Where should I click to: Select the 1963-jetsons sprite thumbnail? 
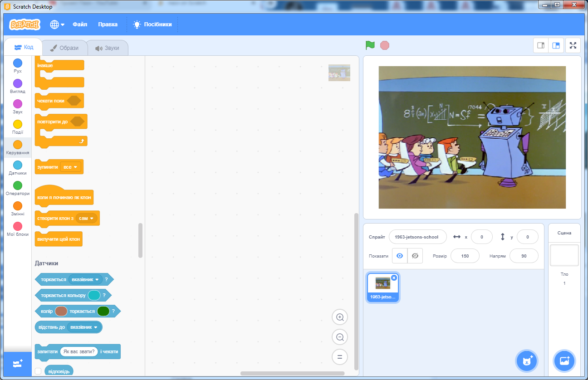coord(383,287)
